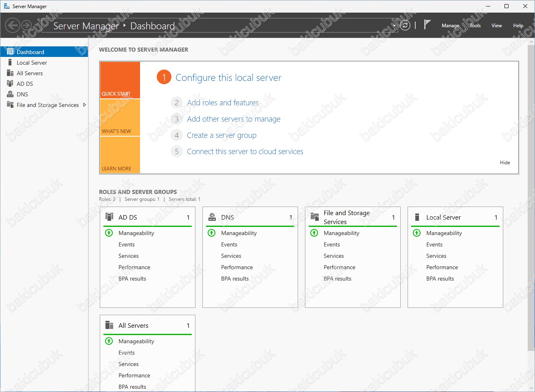Image resolution: width=535 pixels, height=392 pixels.
Task: Click green status icon in Local Server tile
Action: point(417,233)
